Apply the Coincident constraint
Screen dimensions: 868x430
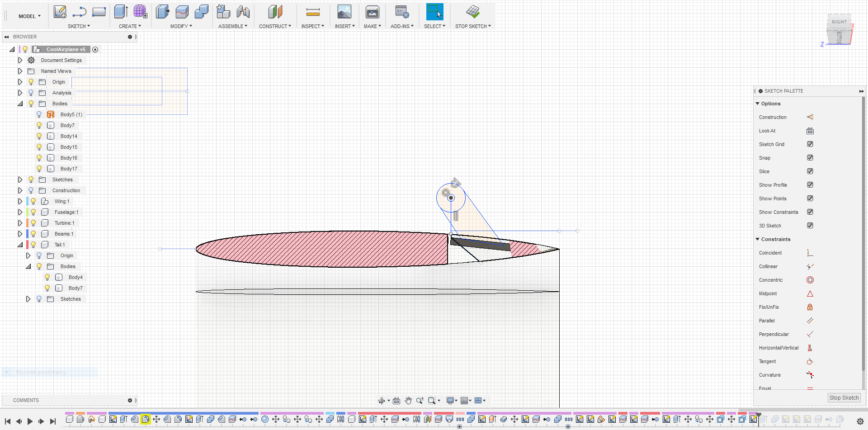[810, 253]
